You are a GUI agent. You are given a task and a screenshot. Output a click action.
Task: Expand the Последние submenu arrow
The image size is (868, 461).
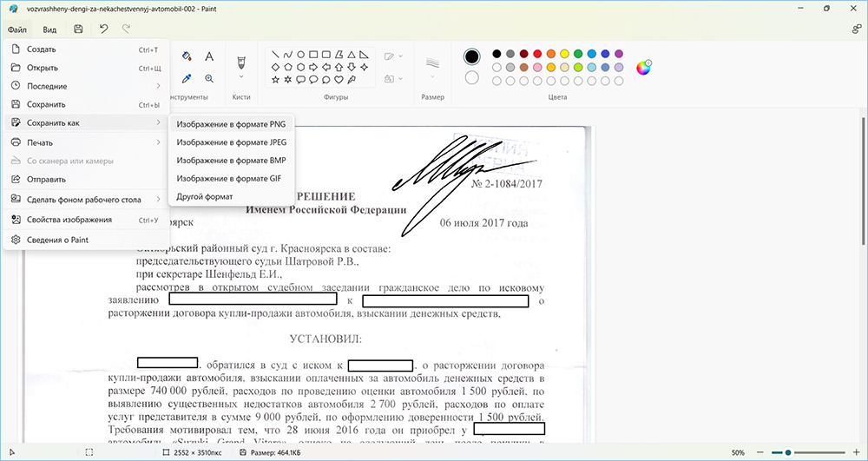click(158, 86)
